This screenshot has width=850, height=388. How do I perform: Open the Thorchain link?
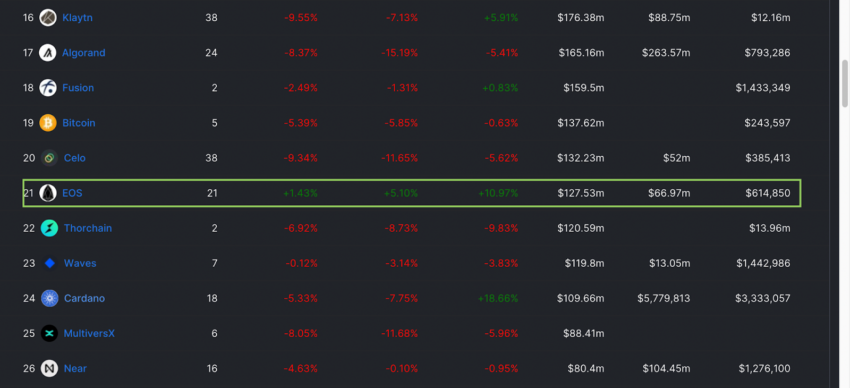(x=88, y=228)
